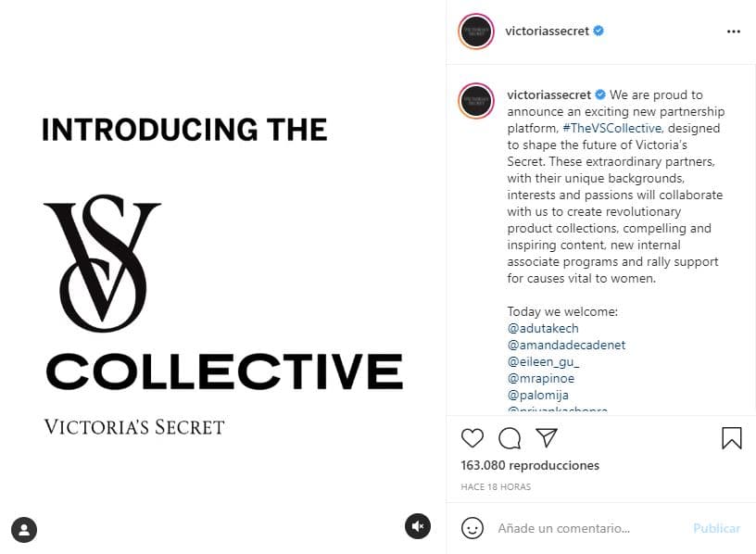Click the victoriassecret username in the caption
Image resolution: width=756 pixels, height=554 pixels.
coord(549,94)
